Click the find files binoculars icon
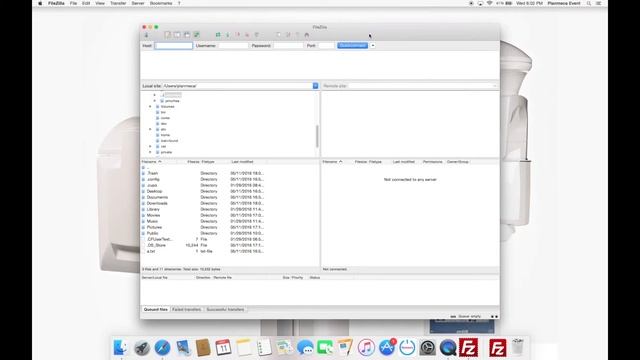640x360 pixels. click(x=307, y=35)
